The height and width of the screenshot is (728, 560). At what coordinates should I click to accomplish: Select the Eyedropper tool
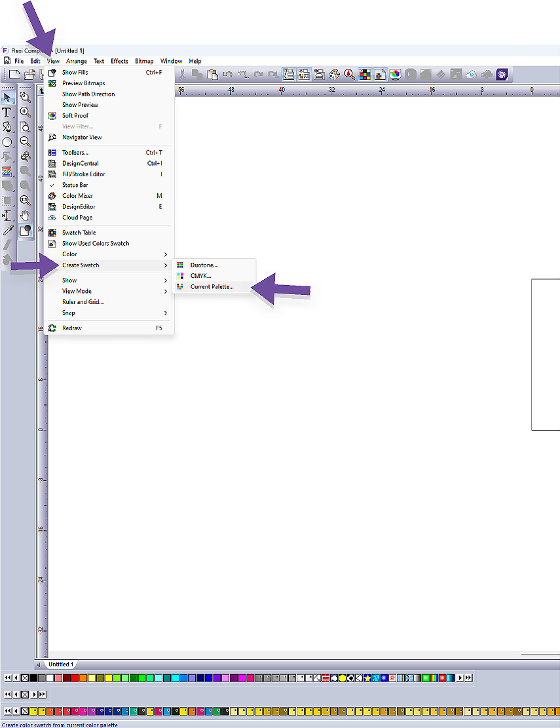point(7,230)
